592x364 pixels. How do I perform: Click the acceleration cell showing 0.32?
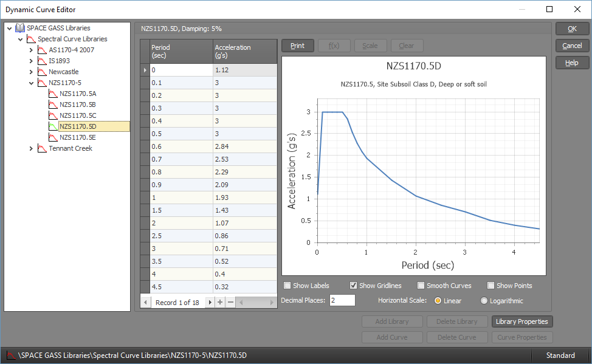(245, 287)
